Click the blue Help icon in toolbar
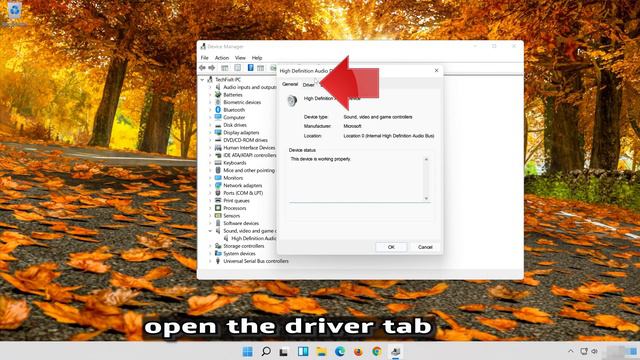 coord(251,68)
